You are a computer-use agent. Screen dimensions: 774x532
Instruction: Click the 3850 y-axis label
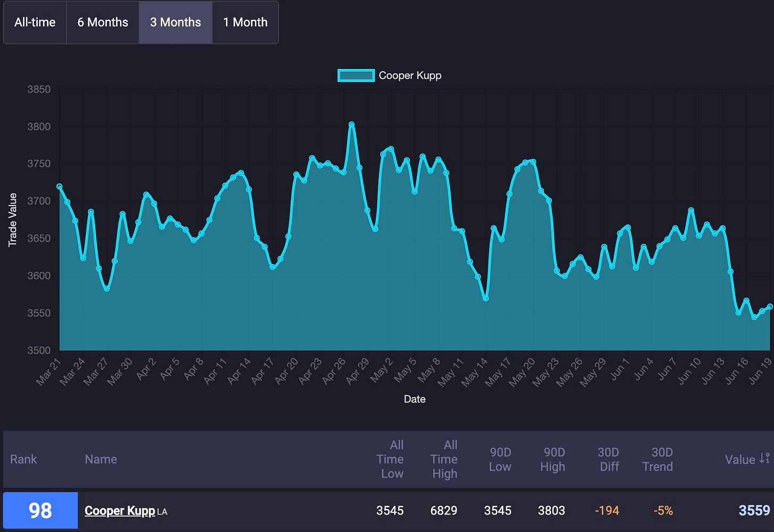coord(39,89)
